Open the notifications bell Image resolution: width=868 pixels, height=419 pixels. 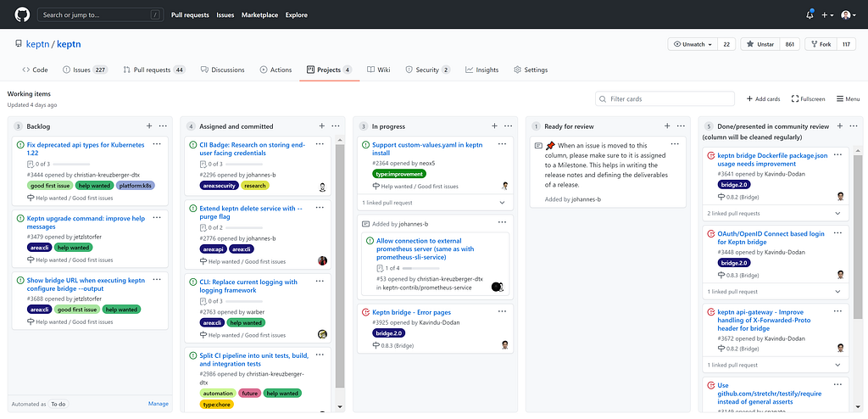tap(810, 15)
